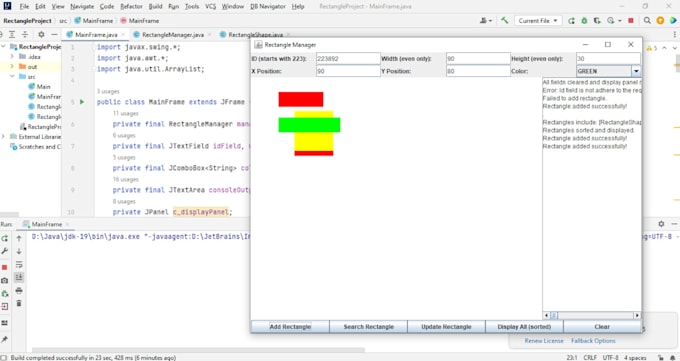Open Project panel gear options

[x=41, y=34]
